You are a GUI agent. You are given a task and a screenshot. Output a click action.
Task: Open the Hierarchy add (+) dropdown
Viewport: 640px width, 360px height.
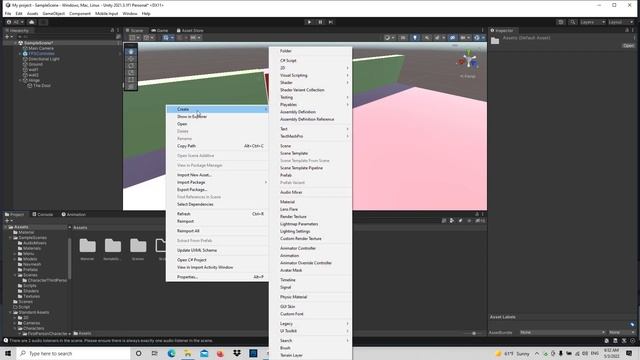point(8,37)
